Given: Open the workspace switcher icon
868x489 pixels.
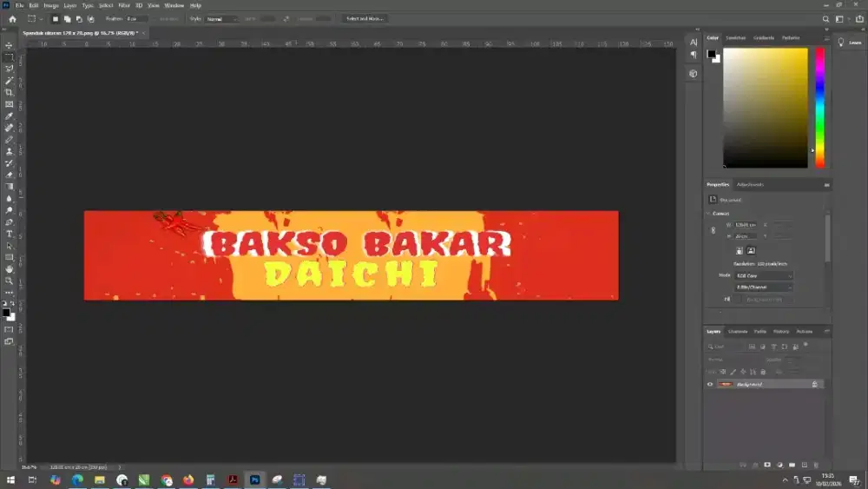Looking at the screenshot, I should [x=839, y=19].
